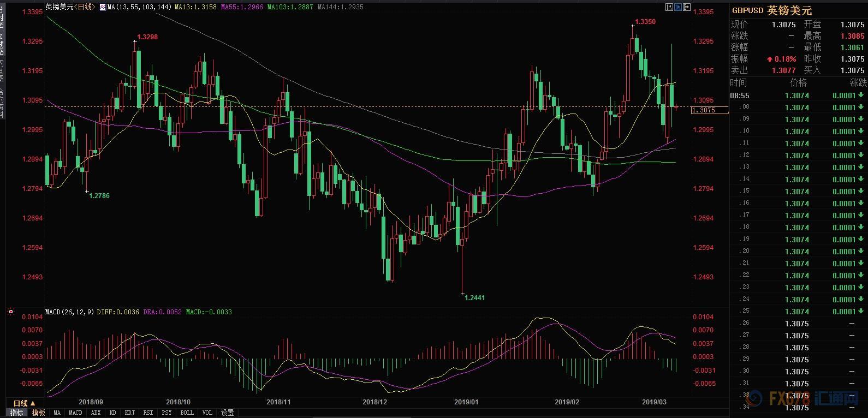Click the MA103:1.2887 value
Screen dimensions: 868x418
(x=290, y=7)
